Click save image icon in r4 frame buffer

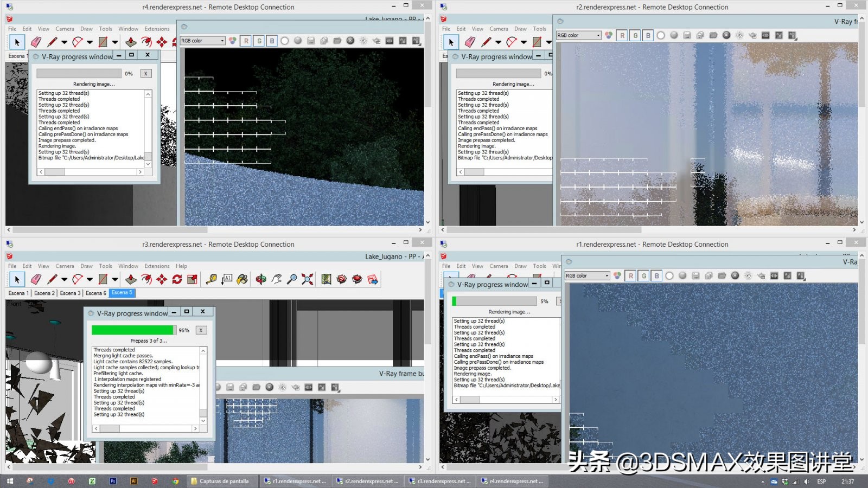311,41
